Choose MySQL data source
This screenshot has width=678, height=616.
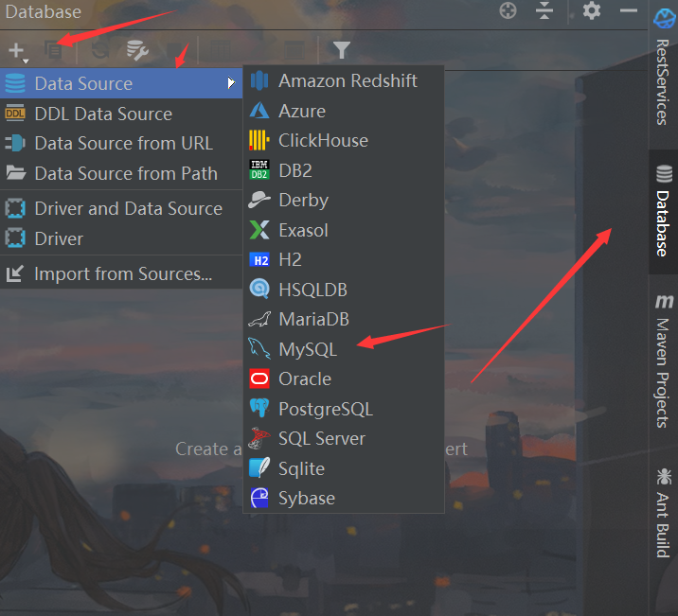pyautogui.click(x=344, y=349)
